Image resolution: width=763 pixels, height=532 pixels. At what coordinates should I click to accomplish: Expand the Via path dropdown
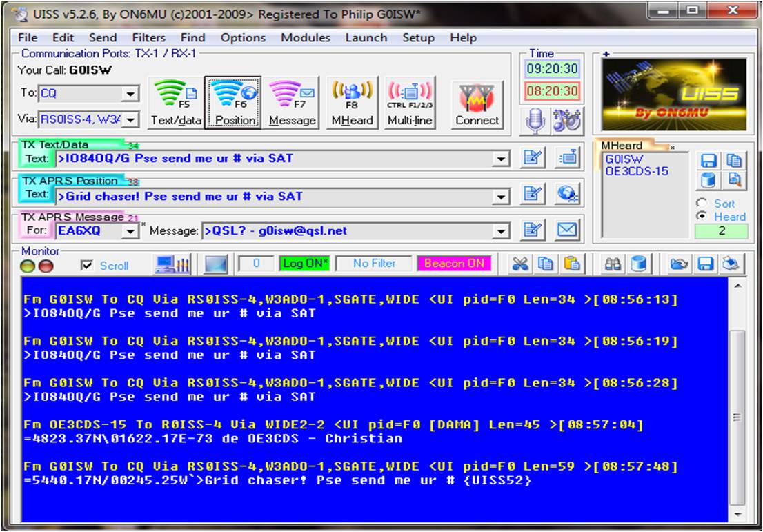[130, 119]
